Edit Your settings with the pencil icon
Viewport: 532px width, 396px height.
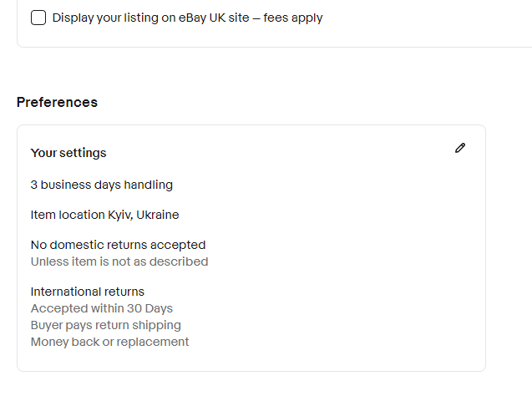pyautogui.click(x=460, y=148)
